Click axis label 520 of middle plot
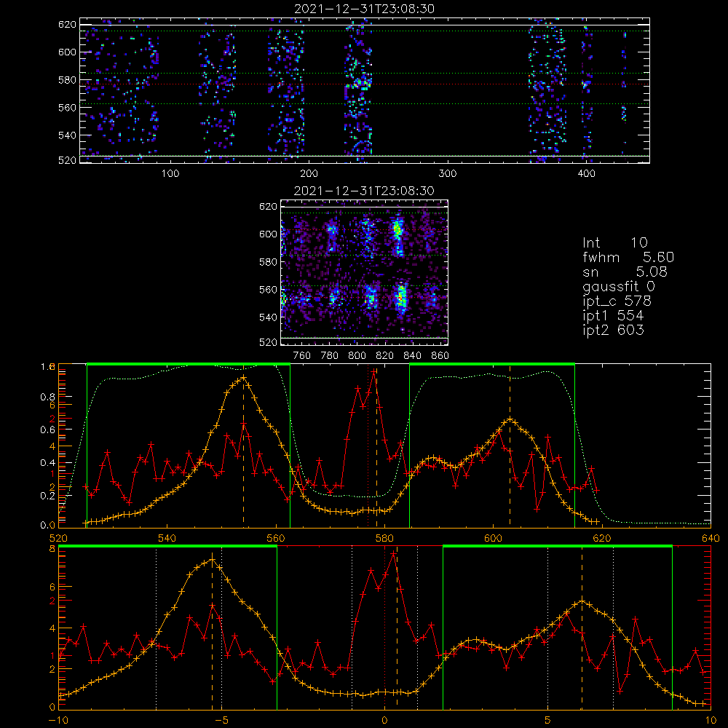The image size is (728, 728). [58, 538]
